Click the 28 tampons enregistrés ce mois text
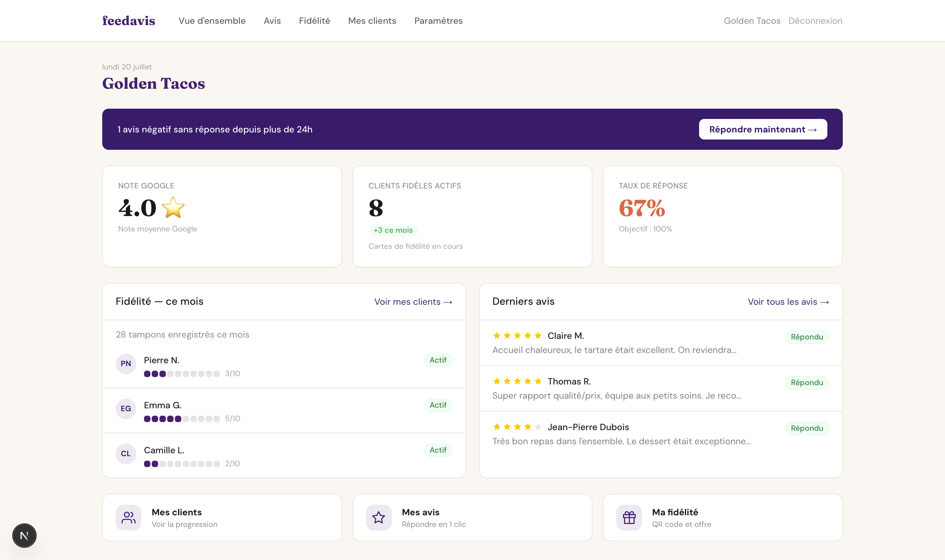The width and height of the screenshot is (945, 560). click(182, 335)
